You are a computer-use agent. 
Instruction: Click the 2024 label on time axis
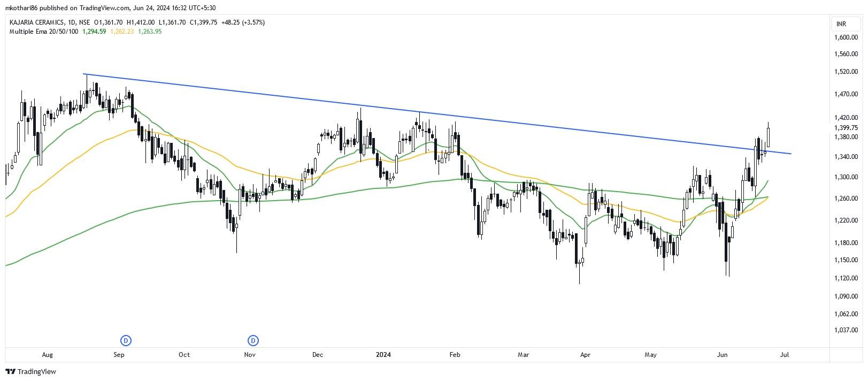[383, 355]
